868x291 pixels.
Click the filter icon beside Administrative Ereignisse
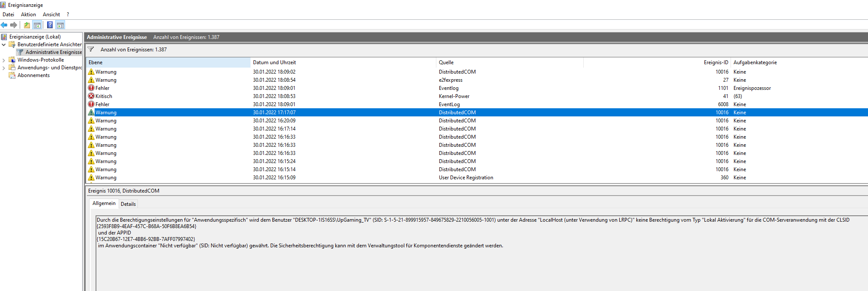pyautogui.click(x=20, y=52)
